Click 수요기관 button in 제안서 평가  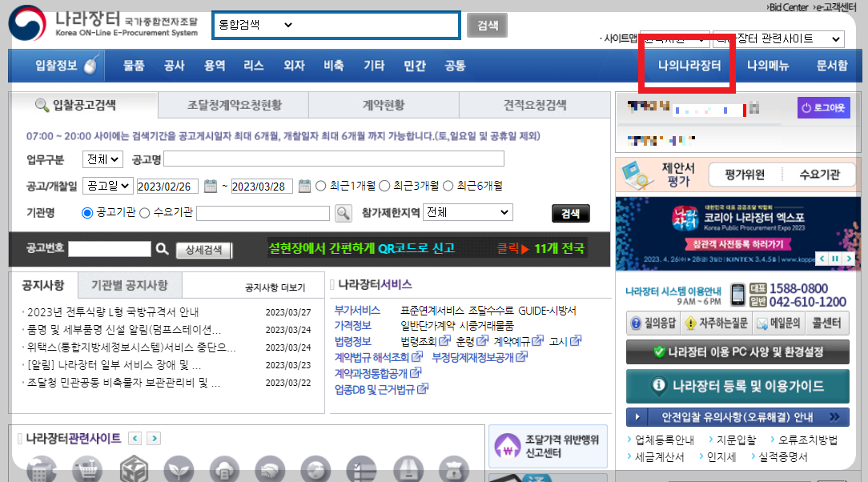(819, 175)
